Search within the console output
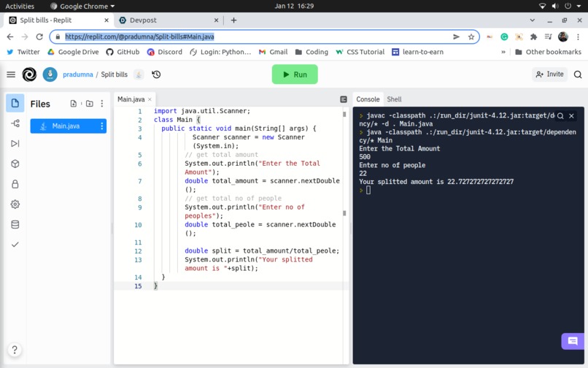 pyautogui.click(x=560, y=116)
